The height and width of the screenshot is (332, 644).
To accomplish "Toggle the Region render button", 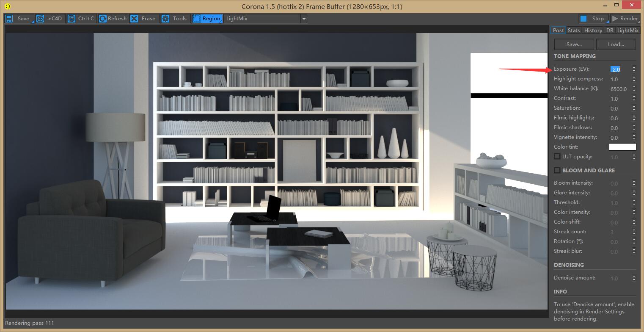I will [x=206, y=19].
